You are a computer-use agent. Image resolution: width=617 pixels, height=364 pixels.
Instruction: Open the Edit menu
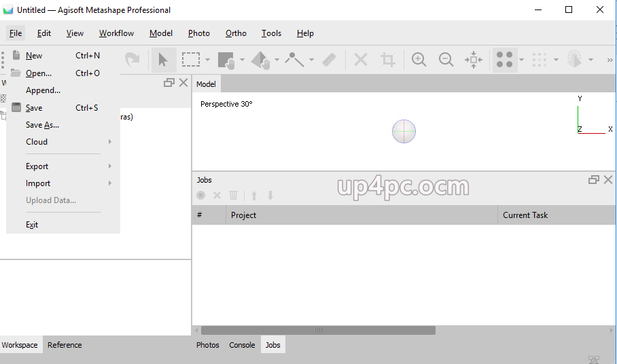pos(44,33)
